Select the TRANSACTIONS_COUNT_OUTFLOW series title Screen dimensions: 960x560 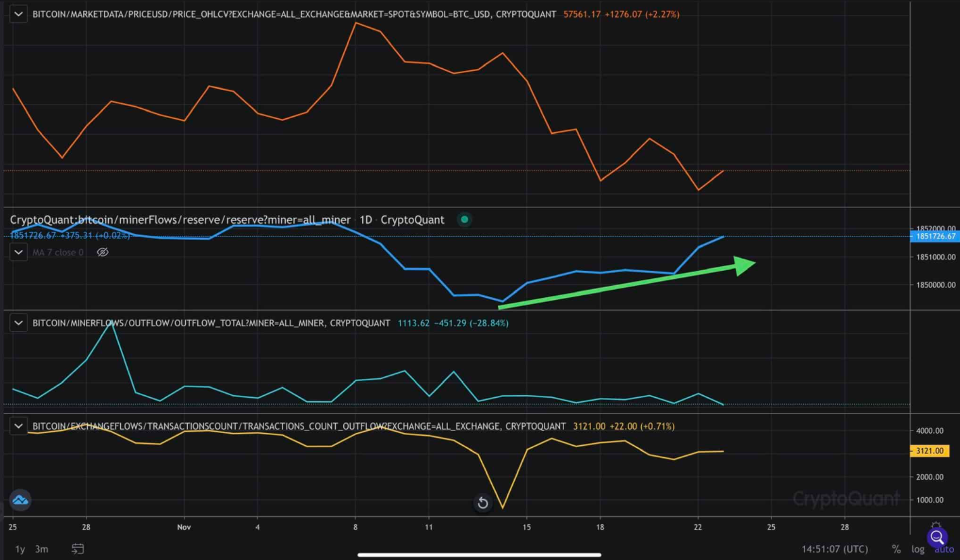(x=299, y=426)
